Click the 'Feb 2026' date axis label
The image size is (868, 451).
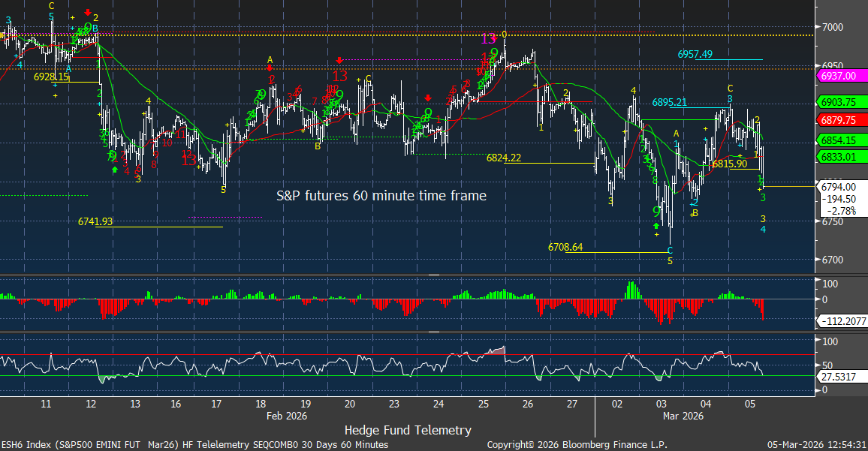point(287,415)
